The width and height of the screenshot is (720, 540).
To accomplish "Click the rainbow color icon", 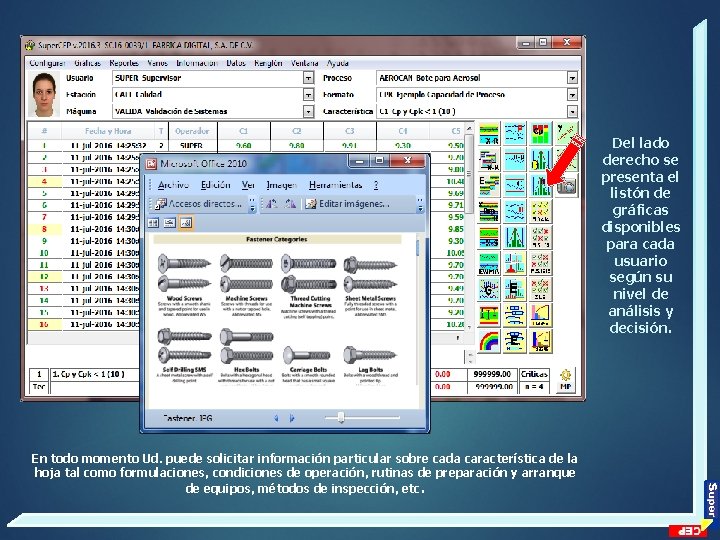I will click(489, 341).
